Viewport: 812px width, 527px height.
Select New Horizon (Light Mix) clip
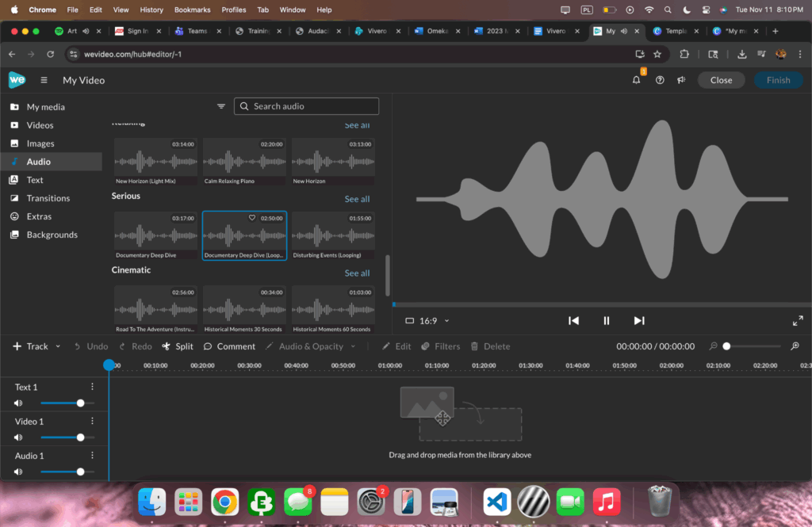coord(155,162)
